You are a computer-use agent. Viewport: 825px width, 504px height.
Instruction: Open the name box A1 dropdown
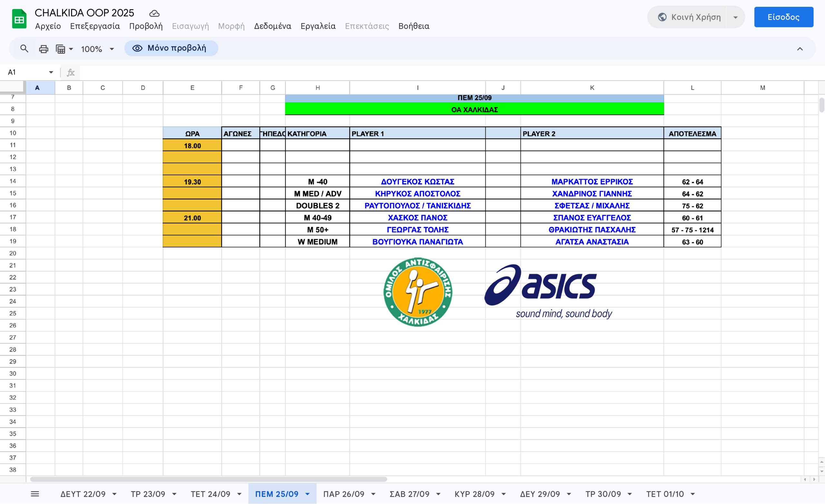51,72
